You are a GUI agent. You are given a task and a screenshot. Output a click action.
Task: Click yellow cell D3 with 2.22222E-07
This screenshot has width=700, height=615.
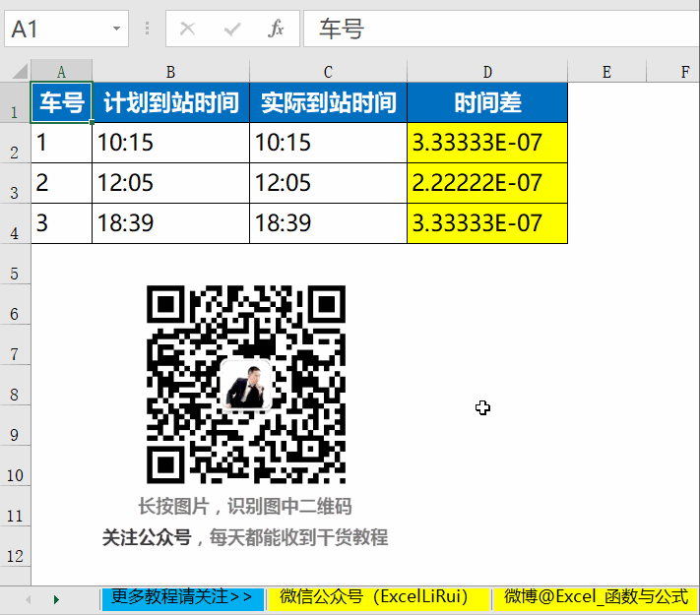click(x=487, y=183)
